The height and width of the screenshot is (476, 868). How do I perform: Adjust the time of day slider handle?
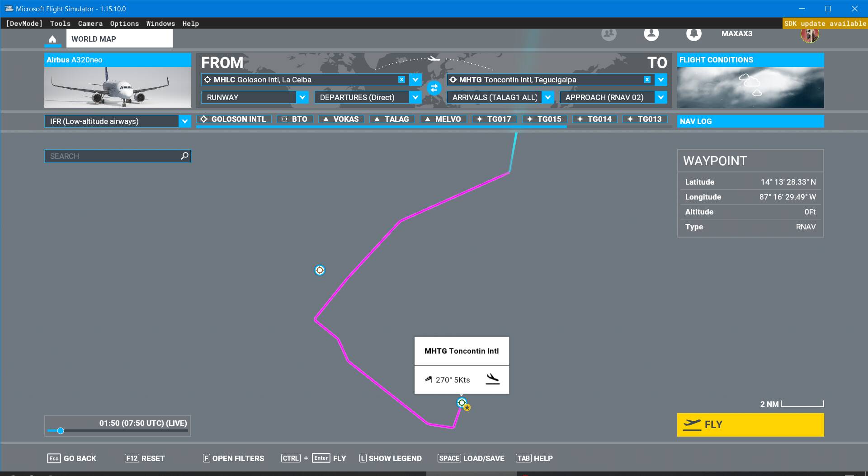click(x=61, y=431)
